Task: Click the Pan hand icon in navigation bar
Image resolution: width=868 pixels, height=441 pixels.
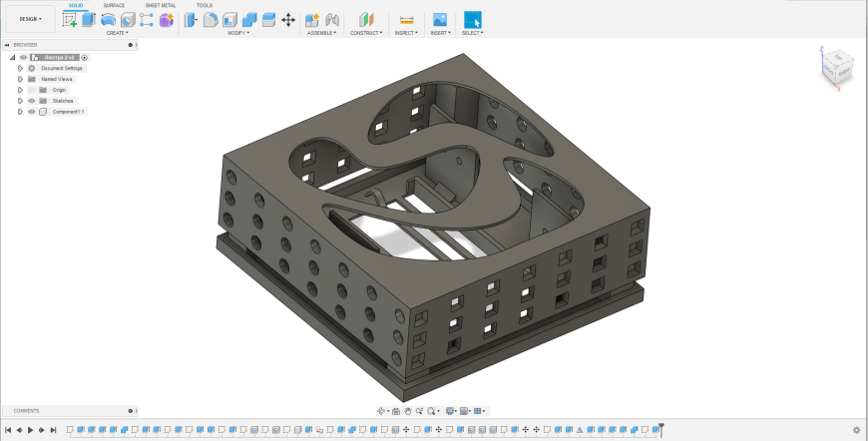Action: click(x=408, y=411)
